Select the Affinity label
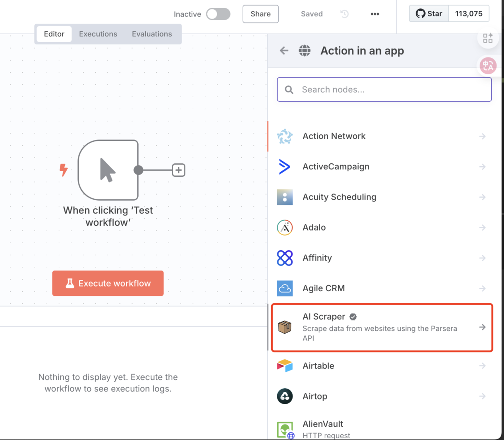This screenshot has height=440, width=504. click(317, 258)
